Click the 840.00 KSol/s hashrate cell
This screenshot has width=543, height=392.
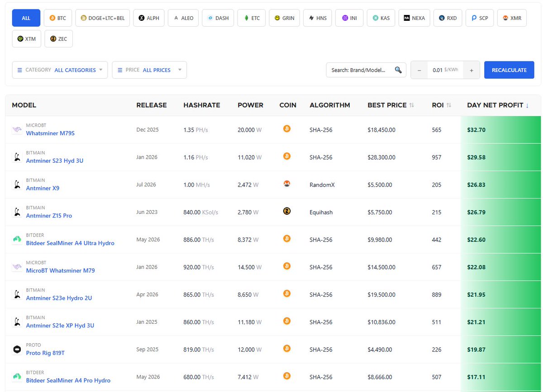200,213
